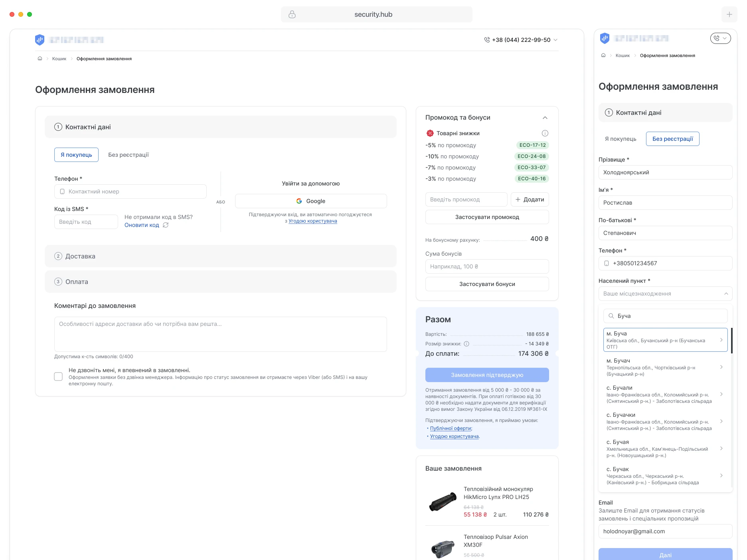This screenshot has height=560, width=747.
Task: Check the Не дзвоніть мені checkbox
Action: [58, 377]
